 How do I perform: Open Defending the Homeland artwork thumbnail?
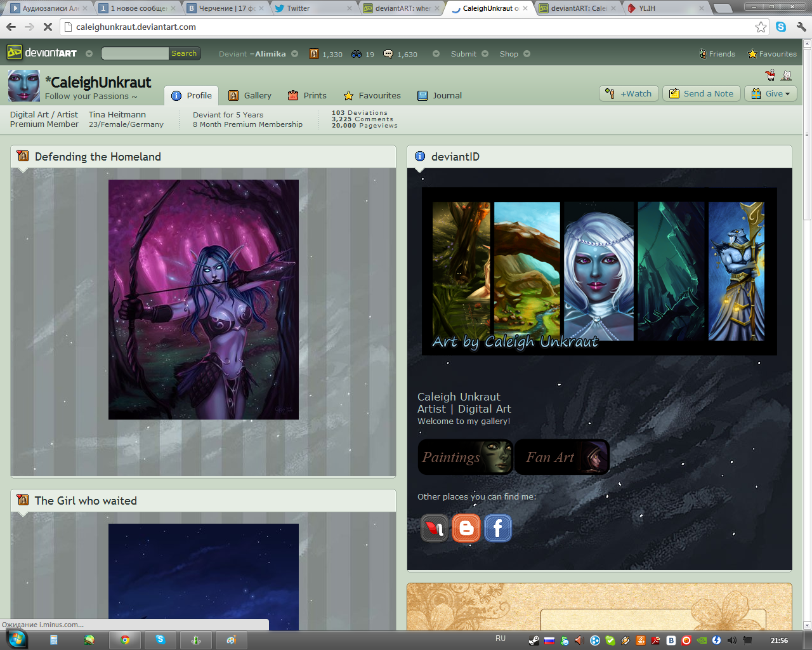point(204,300)
